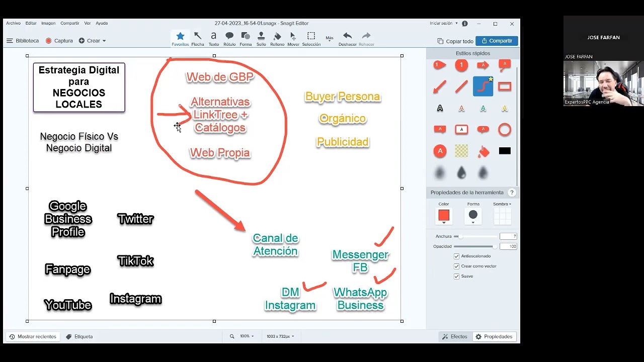Click the Copiar todo button
The width and height of the screenshot is (644, 362).
pyautogui.click(x=455, y=41)
